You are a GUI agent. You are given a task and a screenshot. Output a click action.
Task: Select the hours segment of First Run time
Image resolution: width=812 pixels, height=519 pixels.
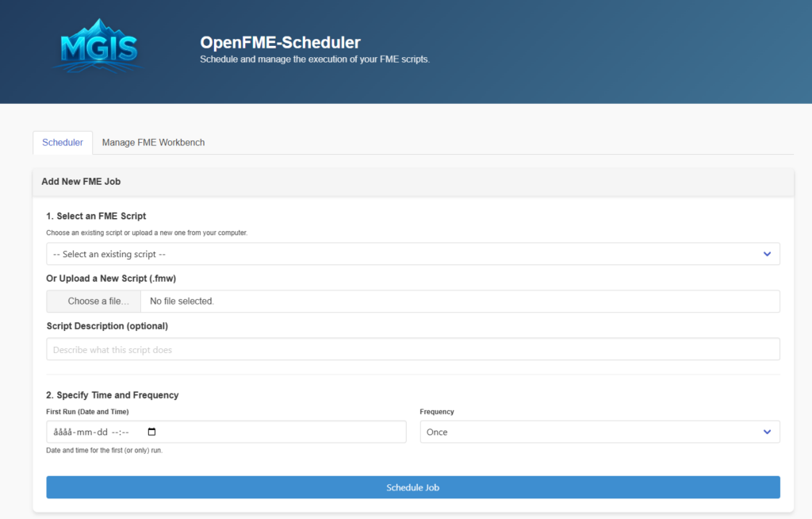pyautogui.click(x=115, y=432)
